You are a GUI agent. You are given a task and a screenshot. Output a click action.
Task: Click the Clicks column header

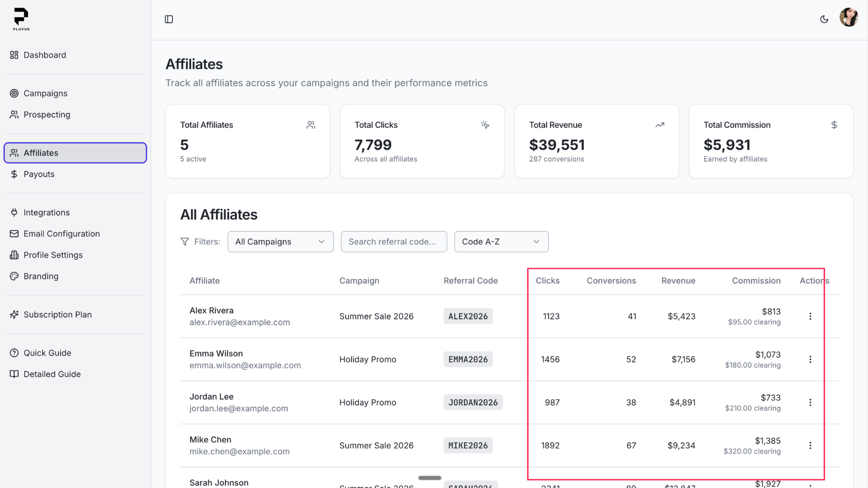(x=547, y=281)
